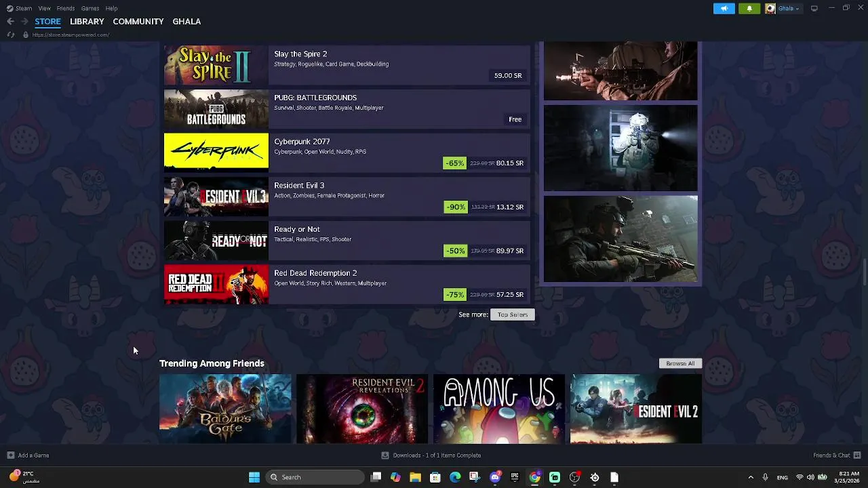The width and height of the screenshot is (868, 488).
Task: Open the Ready or Not listing
Action: pos(347,241)
